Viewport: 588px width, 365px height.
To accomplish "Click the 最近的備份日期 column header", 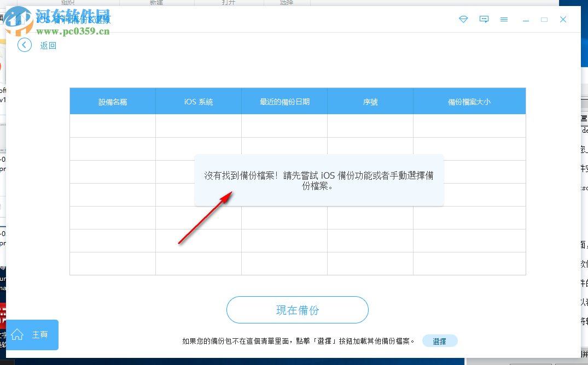I will [284, 101].
